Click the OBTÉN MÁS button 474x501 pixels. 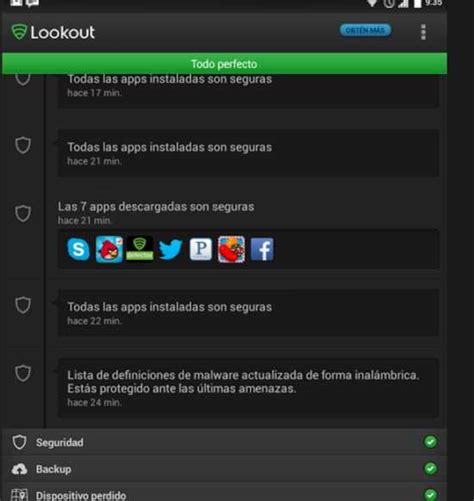pyautogui.click(x=365, y=31)
